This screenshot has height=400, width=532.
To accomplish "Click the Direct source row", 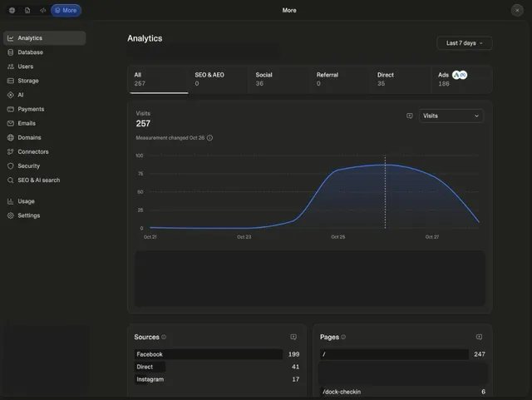I will point(217,367).
